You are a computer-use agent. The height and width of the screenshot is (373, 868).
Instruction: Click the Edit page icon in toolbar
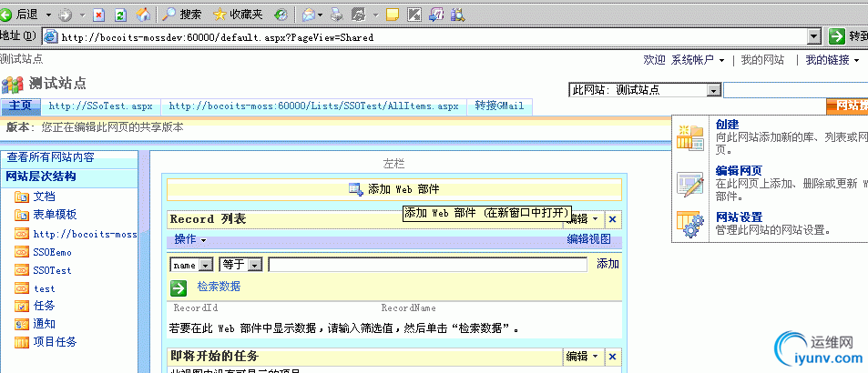[x=359, y=15]
